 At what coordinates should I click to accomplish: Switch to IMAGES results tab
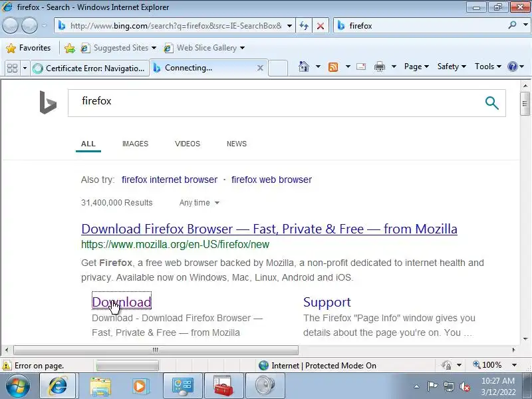pyautogui.click(x=136, y=144)
